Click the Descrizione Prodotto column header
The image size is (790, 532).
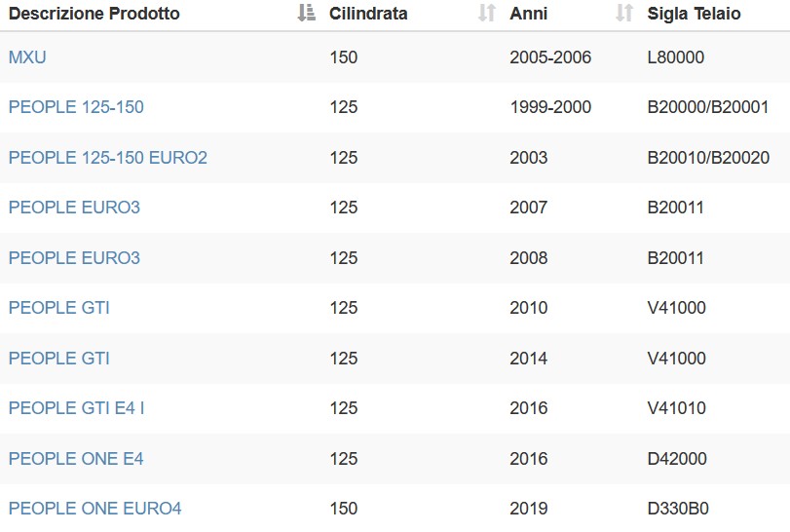click(x=94, y=13)
